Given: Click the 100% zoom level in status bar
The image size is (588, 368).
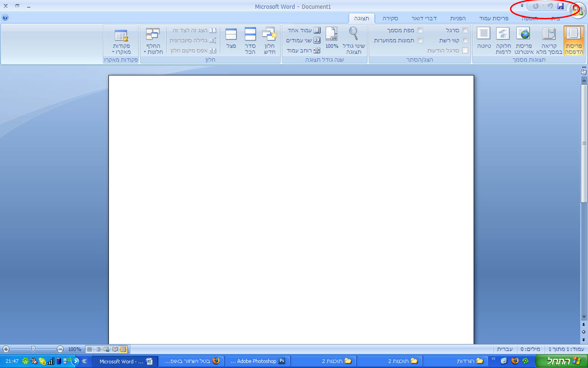Looking at the screenshot, I should point(74,350).
